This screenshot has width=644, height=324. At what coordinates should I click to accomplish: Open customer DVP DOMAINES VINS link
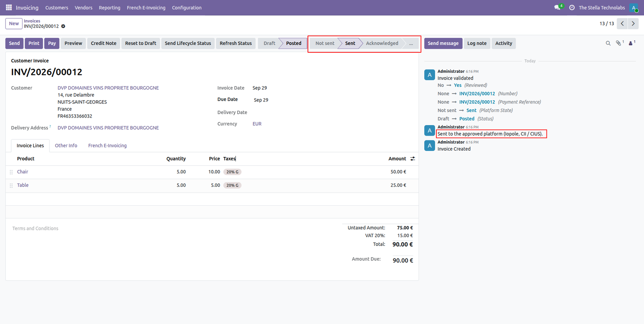coord(108,88)
